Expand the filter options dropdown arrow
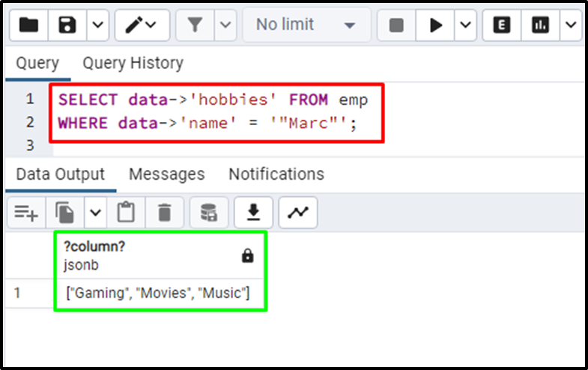 pyautogui.click(x=225, y=25)
